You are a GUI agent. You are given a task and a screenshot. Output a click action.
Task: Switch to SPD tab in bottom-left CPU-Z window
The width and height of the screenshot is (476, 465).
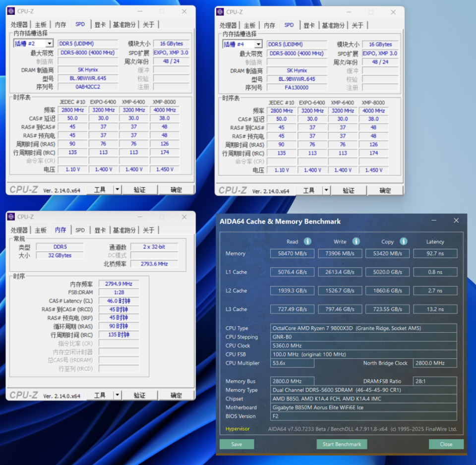tap(80, 230)
